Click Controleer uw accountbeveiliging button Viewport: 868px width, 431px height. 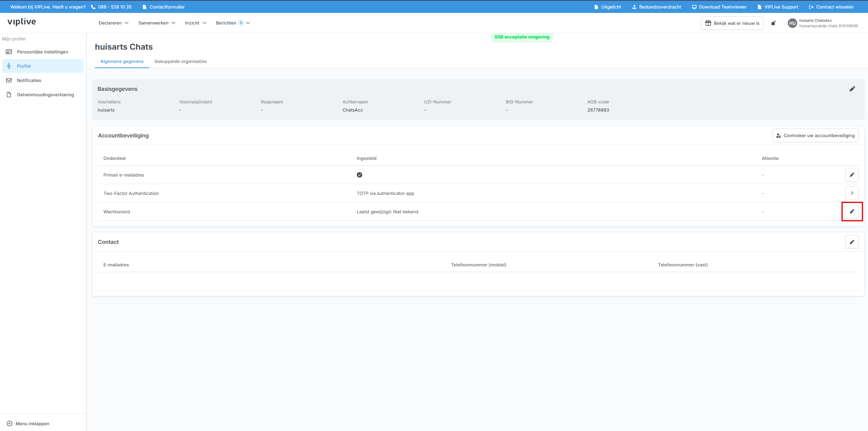(815, 135)
